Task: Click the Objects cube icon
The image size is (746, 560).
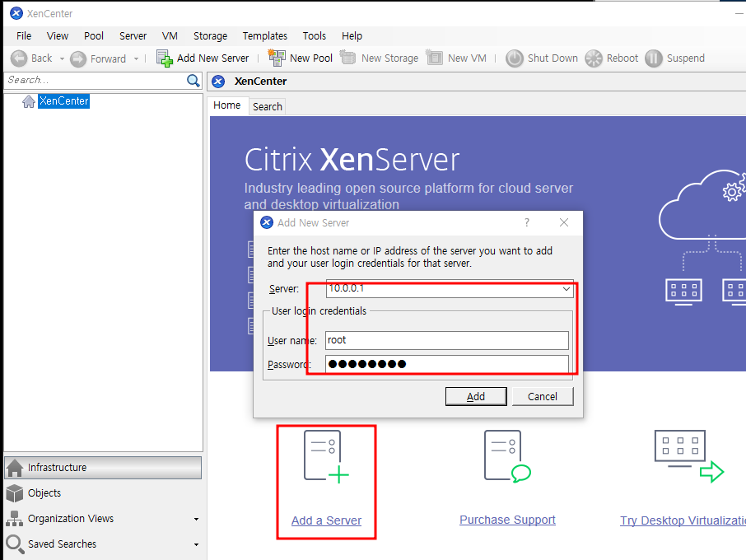Action: click(x=15, y=493)
